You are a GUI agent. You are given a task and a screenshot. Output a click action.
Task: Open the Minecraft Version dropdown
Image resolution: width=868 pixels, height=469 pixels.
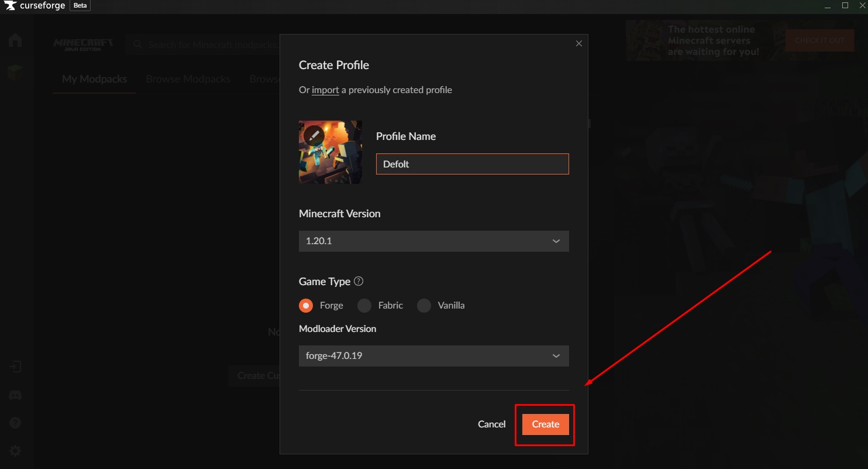click(x=433, y=241)
